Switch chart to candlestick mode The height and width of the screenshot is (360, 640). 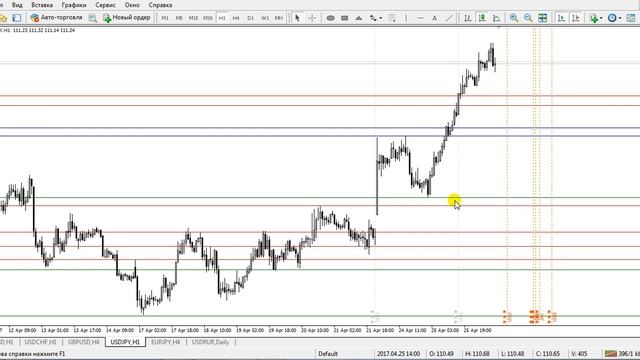click(482, 18)
